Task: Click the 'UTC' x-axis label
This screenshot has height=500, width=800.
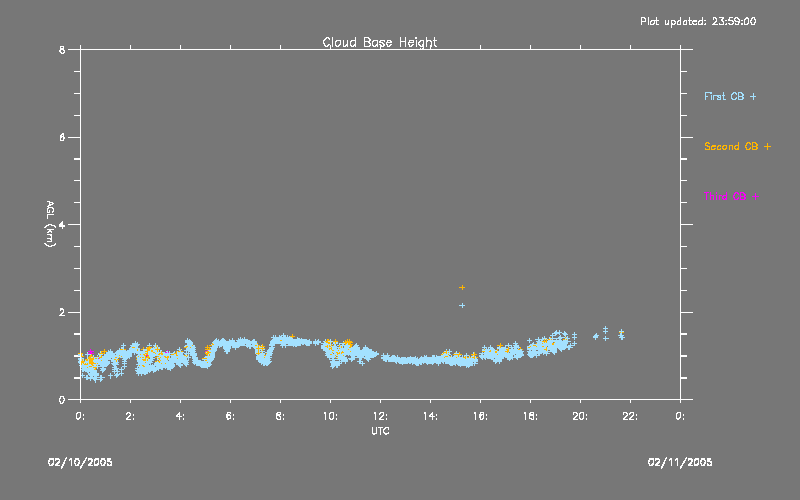Action: point(380,431)
